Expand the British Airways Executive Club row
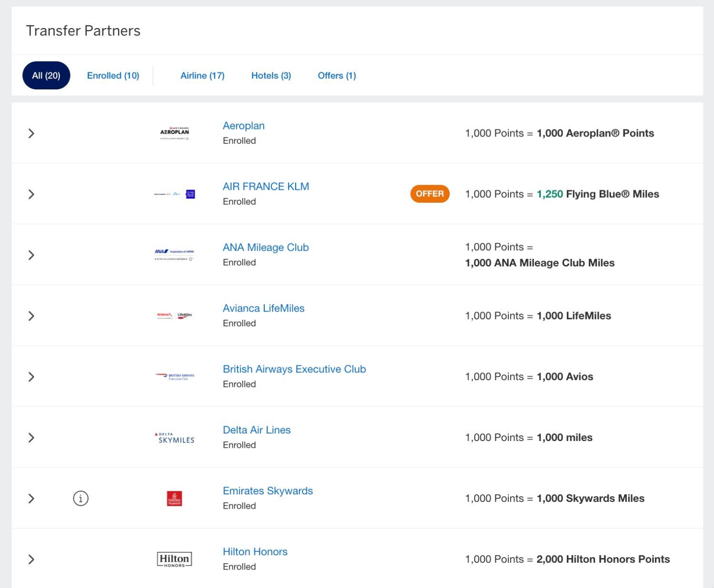The height and width of the screenshot is (588, 714). 31,376
